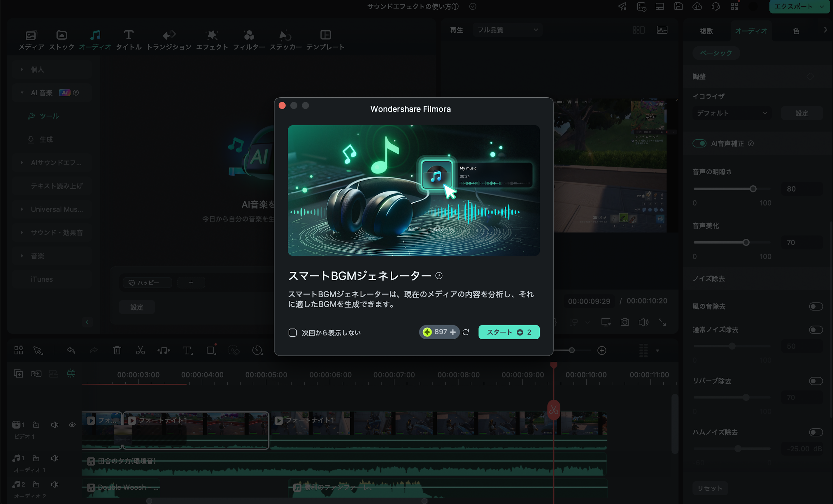
Task: Open the フル品質 playback quality dropdown
Action: [x=507, y=30]
